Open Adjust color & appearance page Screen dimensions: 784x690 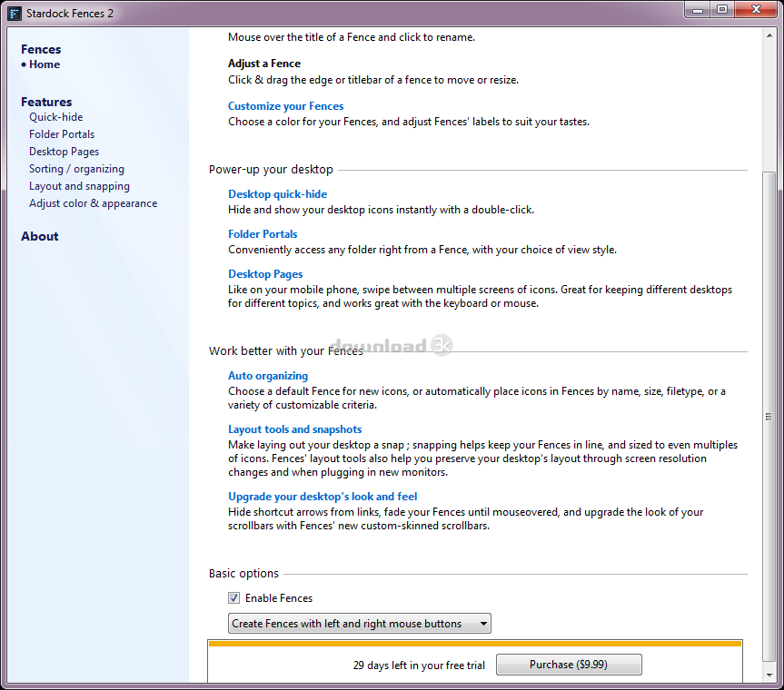93,203
